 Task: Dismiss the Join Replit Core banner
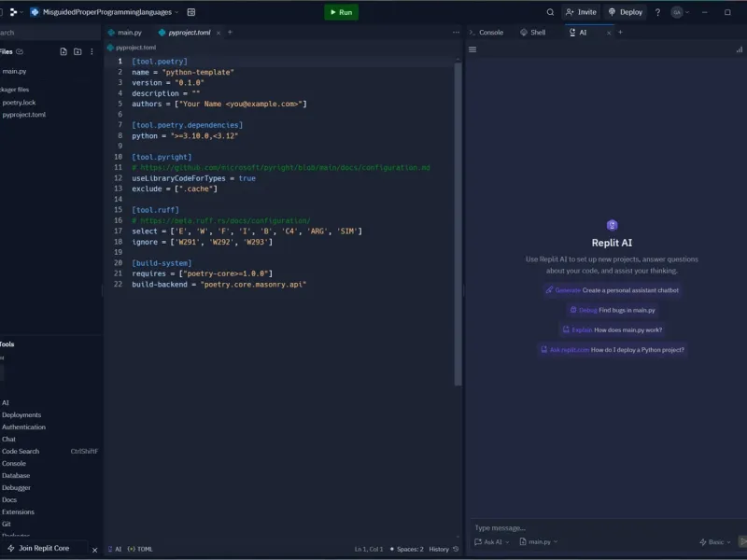[x=95, y=550]
